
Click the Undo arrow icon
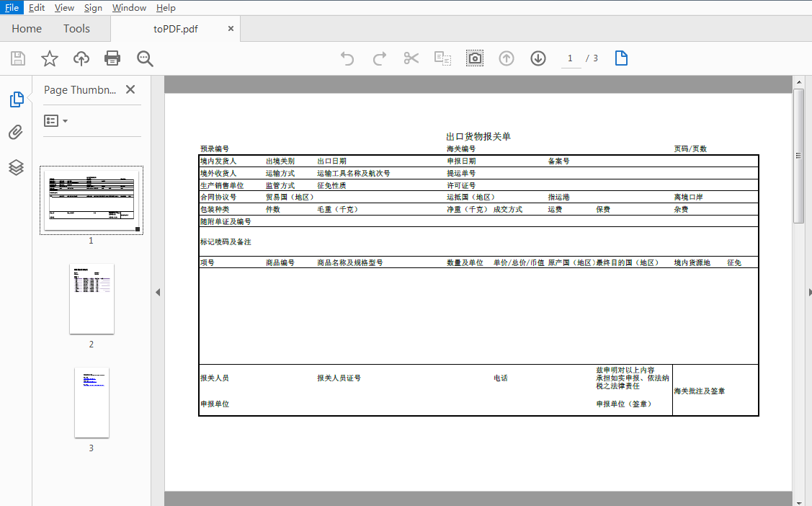tap(347, 58)
